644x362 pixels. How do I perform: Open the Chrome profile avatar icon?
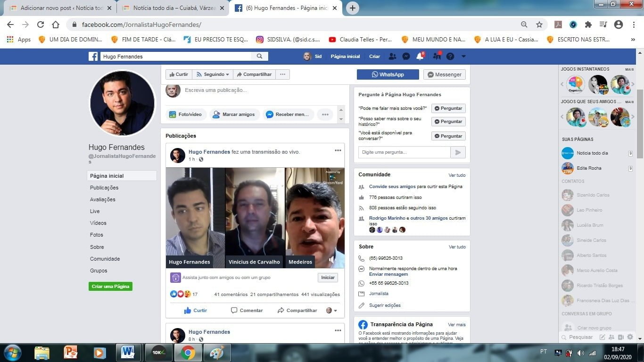(x=619, y=25)
